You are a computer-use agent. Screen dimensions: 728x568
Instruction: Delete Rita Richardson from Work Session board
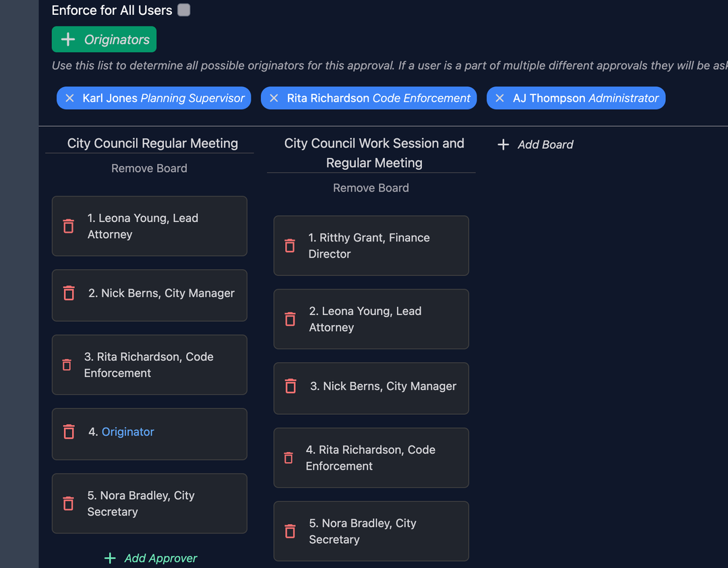pyautogui.click(x=289, y=458)
